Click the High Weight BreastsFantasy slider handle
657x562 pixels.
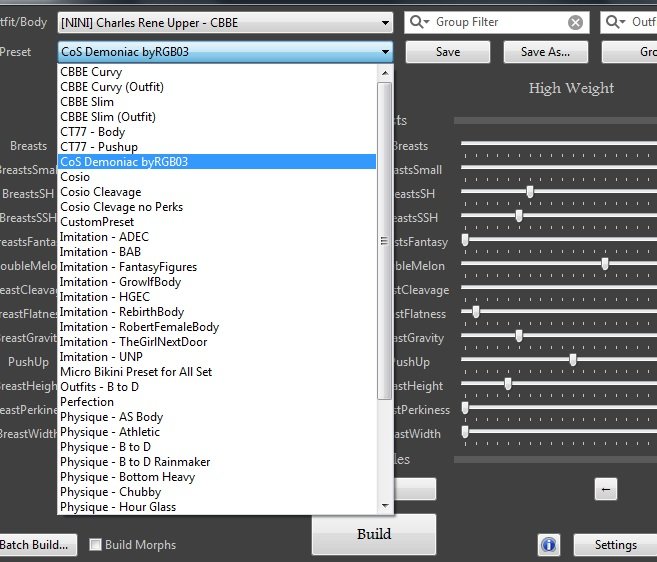pyautogui.click(x=465, y=240)
